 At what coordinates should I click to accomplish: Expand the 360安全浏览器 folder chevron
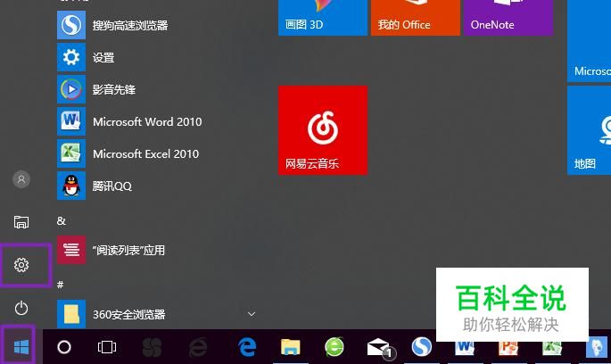pyautogui.click(x=252, y=314)
